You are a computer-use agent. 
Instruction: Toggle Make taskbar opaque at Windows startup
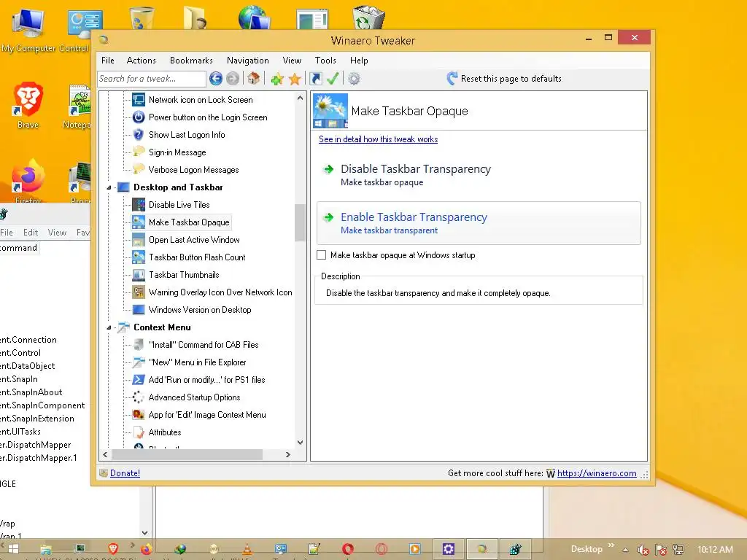pyautogui.click(x=322, y=255)
